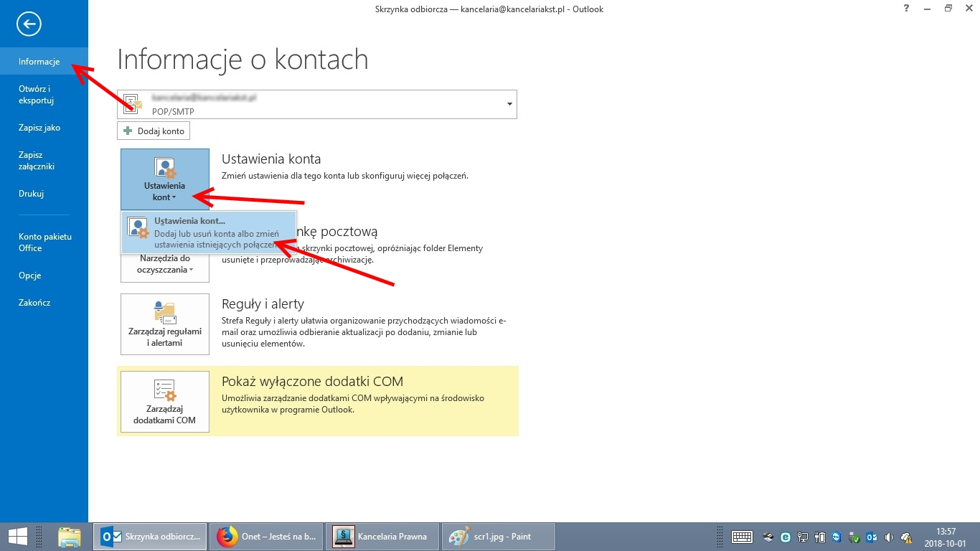Click Zakończ to exit Outlook
The height and width of the screenshot is (551, 980).
coord(34,303)
